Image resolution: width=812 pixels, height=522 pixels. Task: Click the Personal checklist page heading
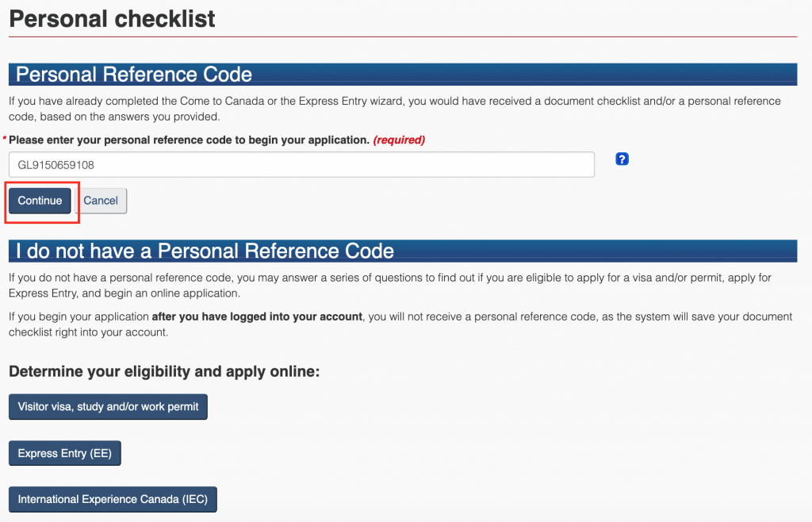[112, 19]
